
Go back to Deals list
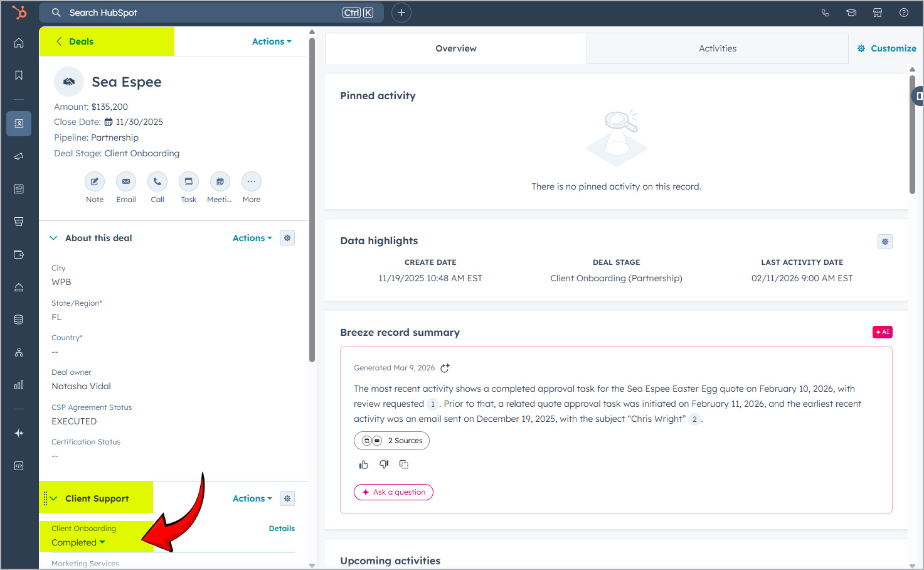(x=75, y=41)
